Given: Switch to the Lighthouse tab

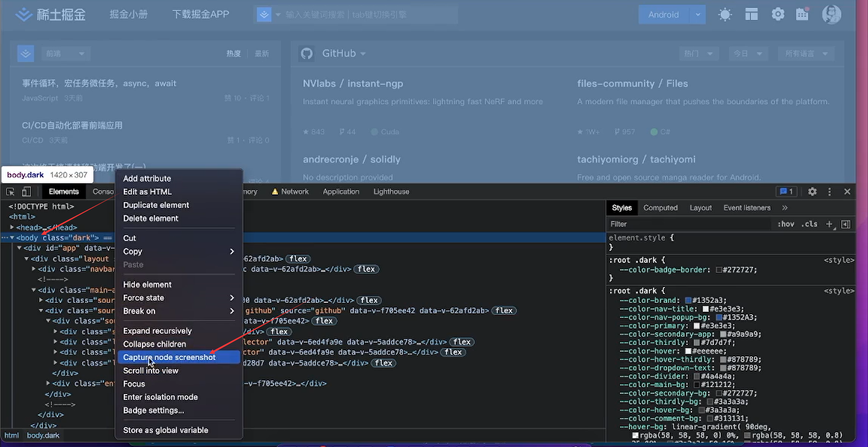Looking at the screenshot, I should click(x=391, y=192).
